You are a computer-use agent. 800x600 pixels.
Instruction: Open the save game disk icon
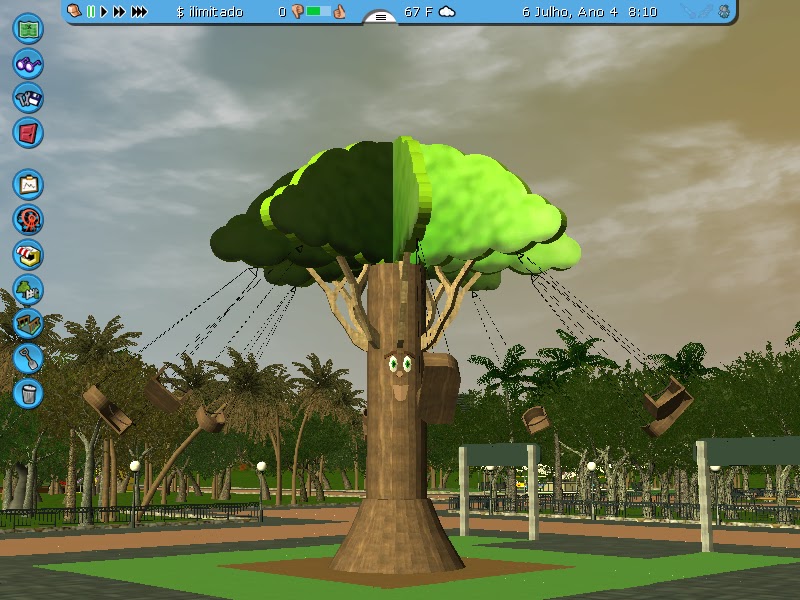(28, 96)
